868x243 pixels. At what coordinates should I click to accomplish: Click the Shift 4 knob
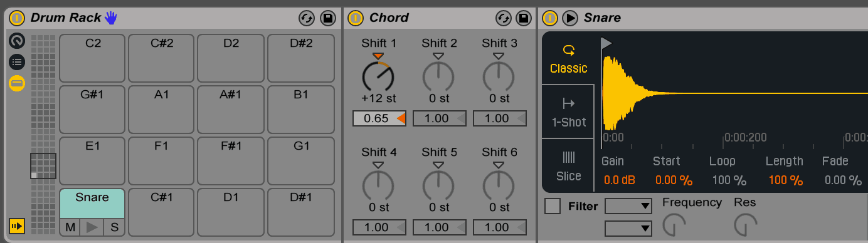click(378, 185)
